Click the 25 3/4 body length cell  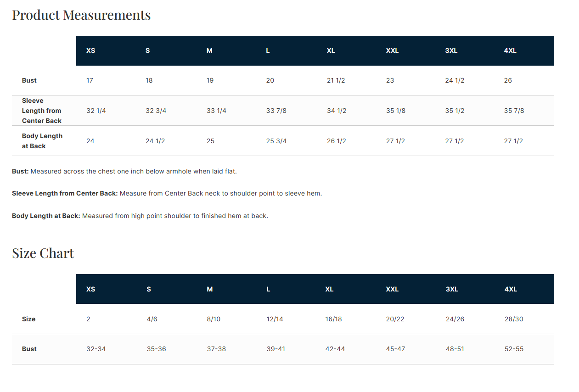click(x=276, y=141)
